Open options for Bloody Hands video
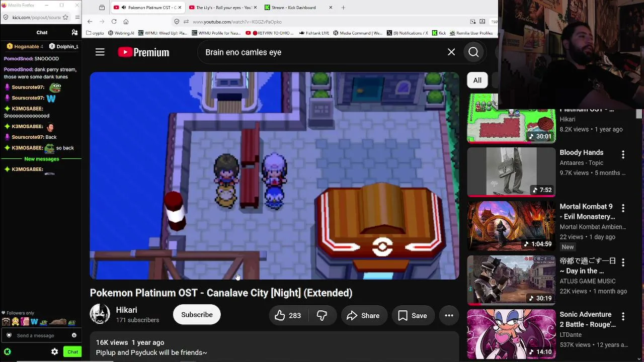Image resolution: width=644 pixels, height=362 pixels. point(623,154)
